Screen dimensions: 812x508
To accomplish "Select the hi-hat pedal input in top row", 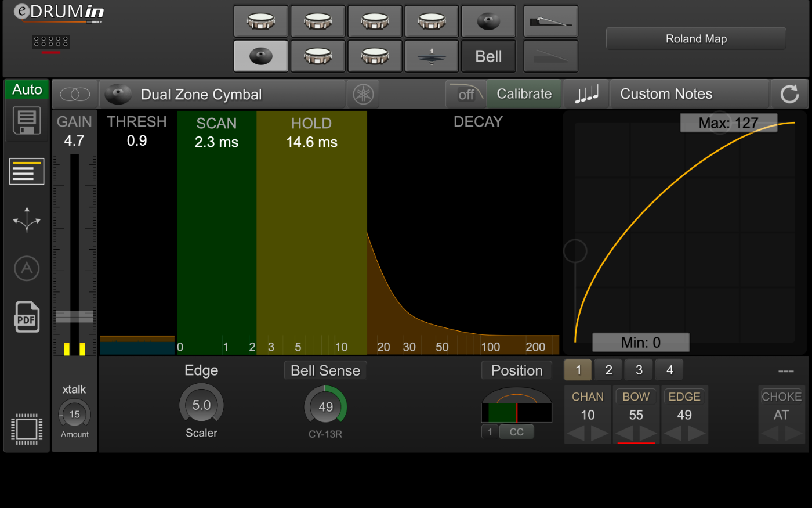I will click(550, 21).
